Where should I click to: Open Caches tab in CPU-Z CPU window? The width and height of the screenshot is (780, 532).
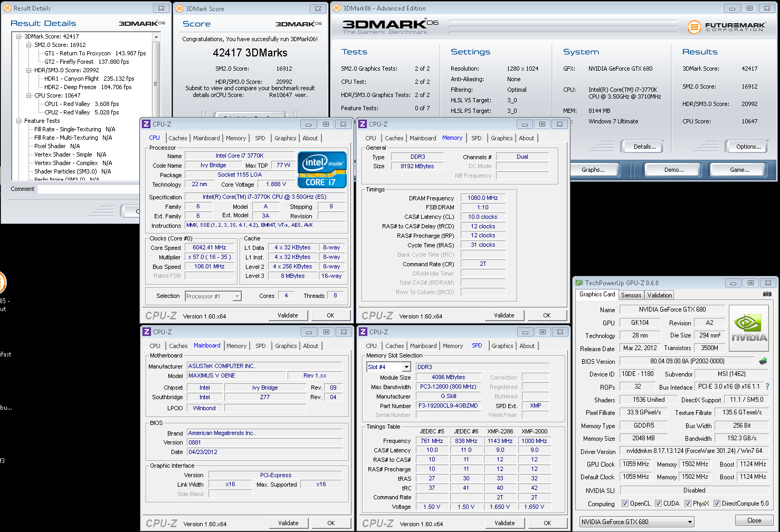tap(178, 138)
